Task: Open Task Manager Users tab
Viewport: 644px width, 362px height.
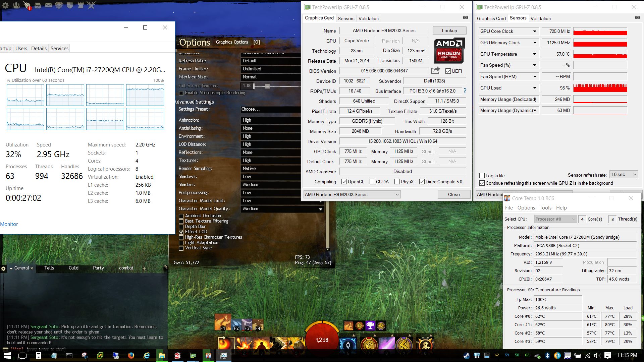Action: click(21, 49)
